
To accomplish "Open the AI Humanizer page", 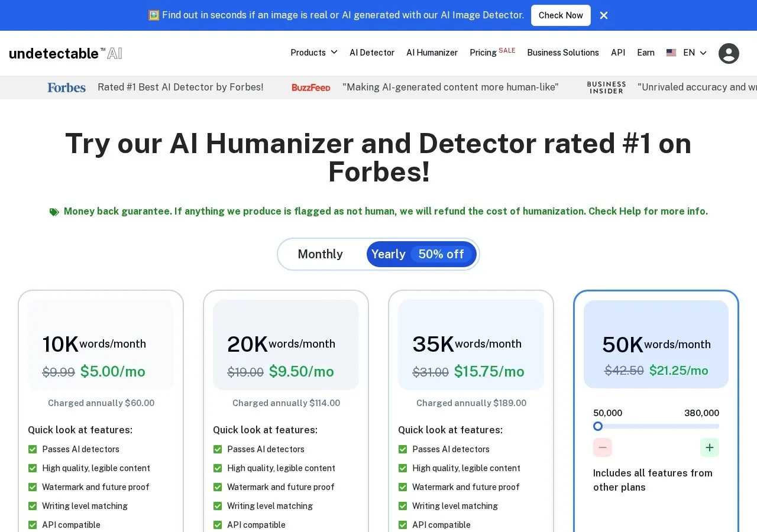I will tap(432, 53).
